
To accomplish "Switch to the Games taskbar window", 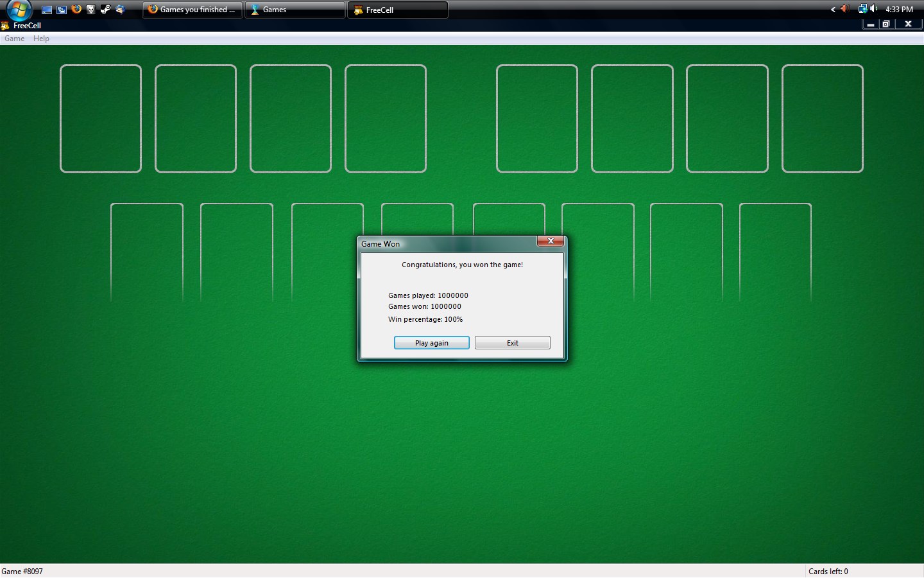I will [295, 10].
